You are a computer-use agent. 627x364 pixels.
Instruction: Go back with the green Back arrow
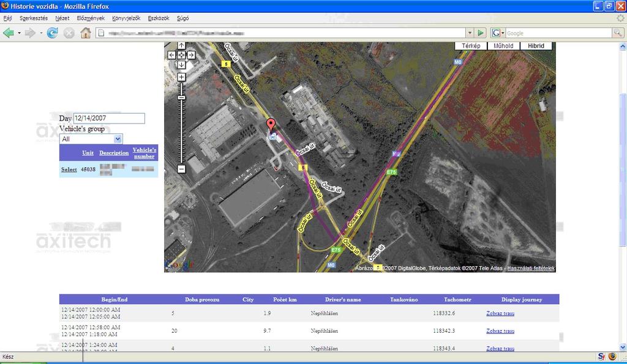coord(9,33)
